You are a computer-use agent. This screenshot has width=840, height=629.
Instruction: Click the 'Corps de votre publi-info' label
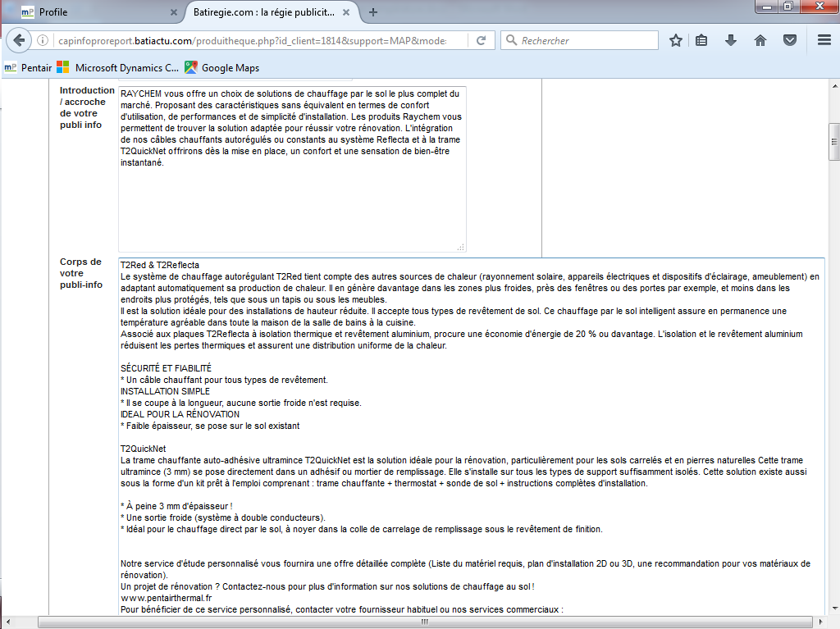(x=81, y=273)
